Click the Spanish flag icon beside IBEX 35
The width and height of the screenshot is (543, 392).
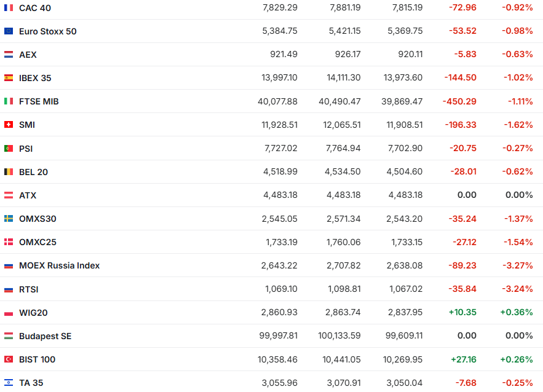tap(9, 78)
